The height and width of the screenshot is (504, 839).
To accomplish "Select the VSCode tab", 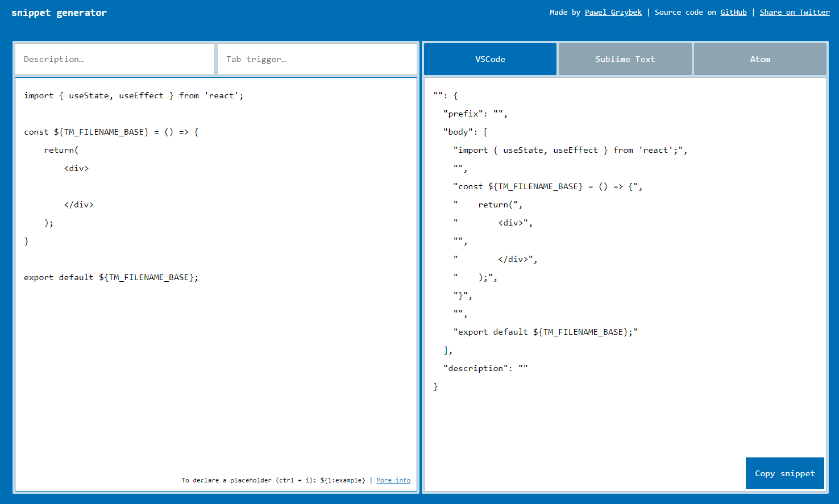I will click(490, 59).
